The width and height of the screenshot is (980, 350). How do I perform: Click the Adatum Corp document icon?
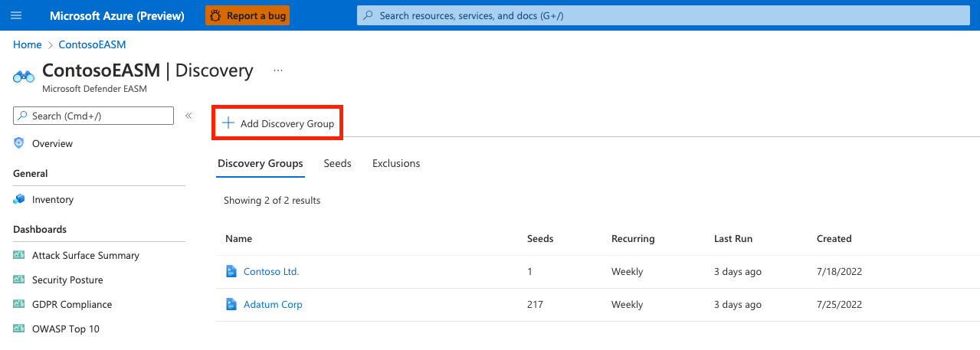point(231,304)
